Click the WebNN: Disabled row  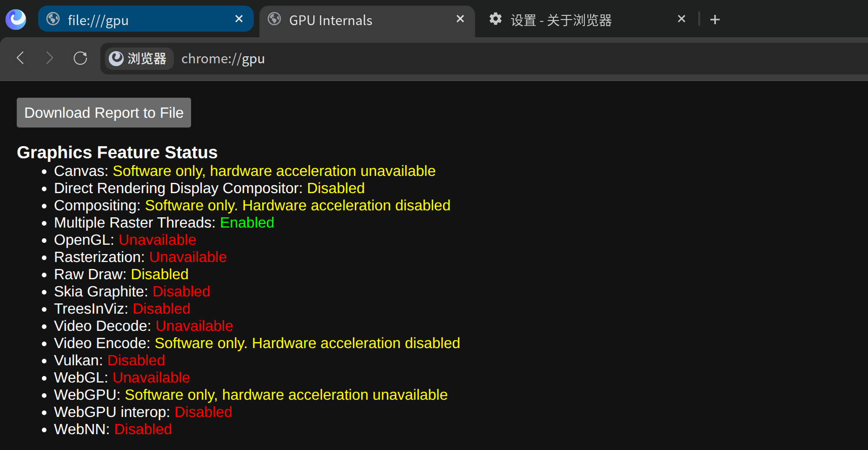(x=113, y=429)
